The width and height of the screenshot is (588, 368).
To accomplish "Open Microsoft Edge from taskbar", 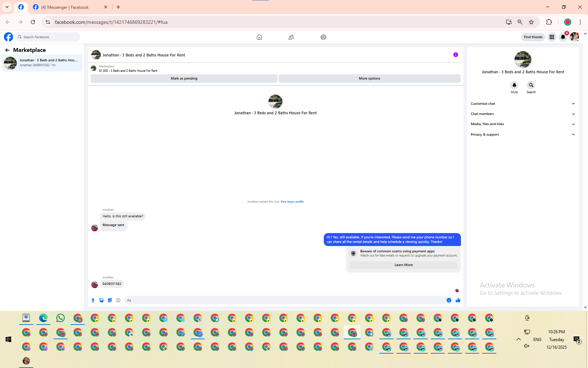I will tap(43, 318).
